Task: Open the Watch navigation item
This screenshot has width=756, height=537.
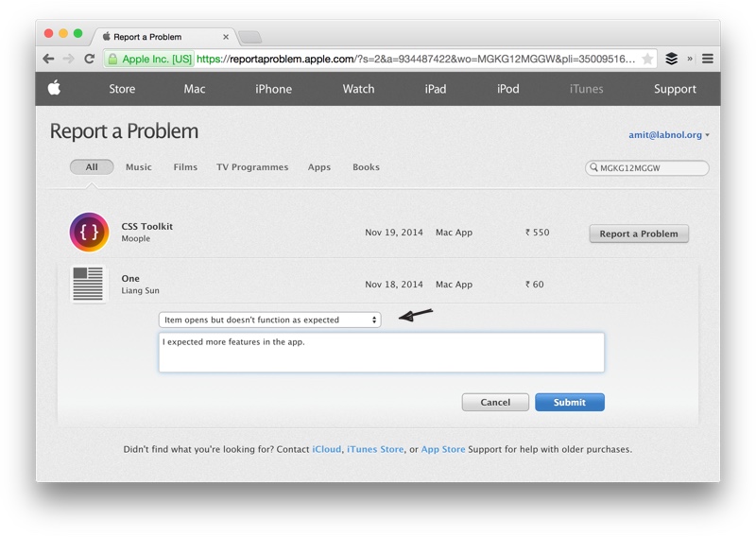Action: click(358, 89)
